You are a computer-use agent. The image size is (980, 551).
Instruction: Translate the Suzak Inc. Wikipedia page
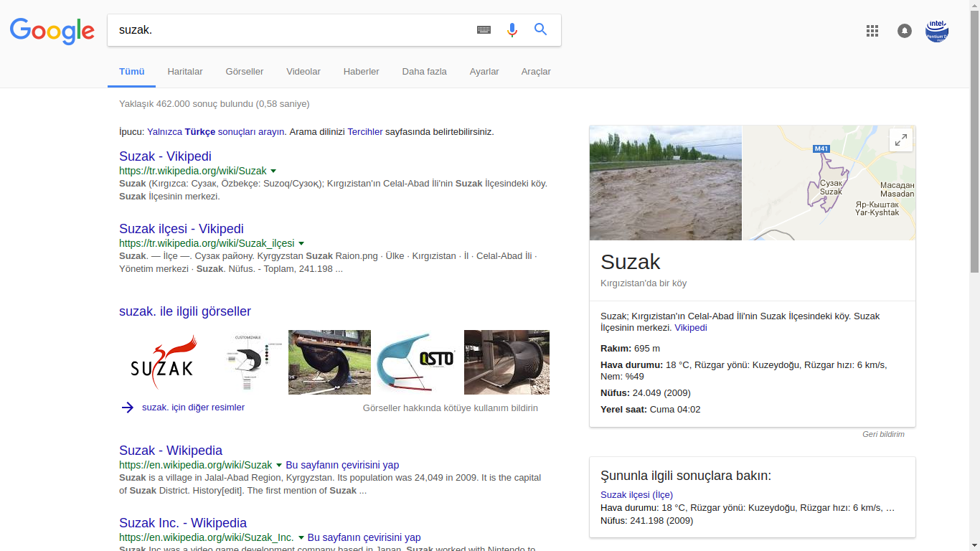pos(364,538)
